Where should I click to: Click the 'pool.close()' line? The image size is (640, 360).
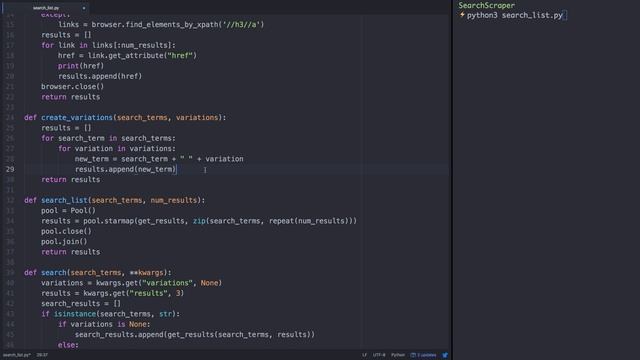click(66, 231)
